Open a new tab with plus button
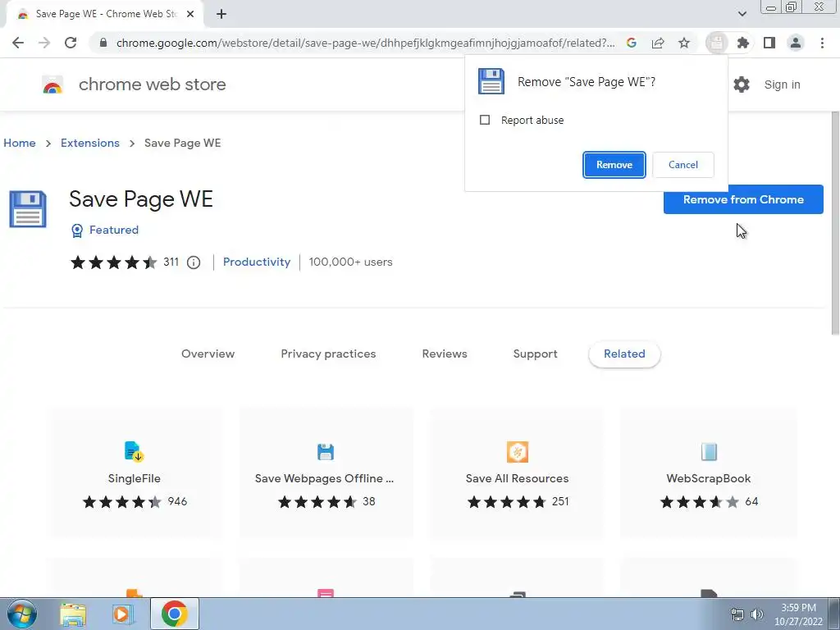The image size is (840, 630). (221, 14)
